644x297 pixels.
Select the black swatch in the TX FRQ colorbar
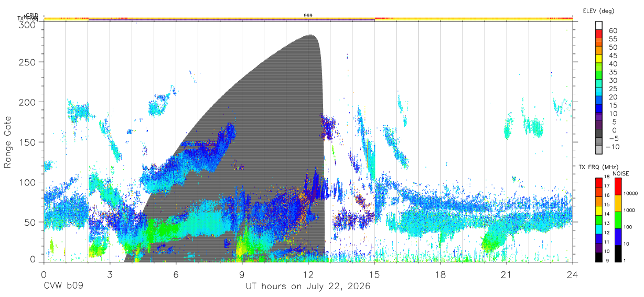599,257
